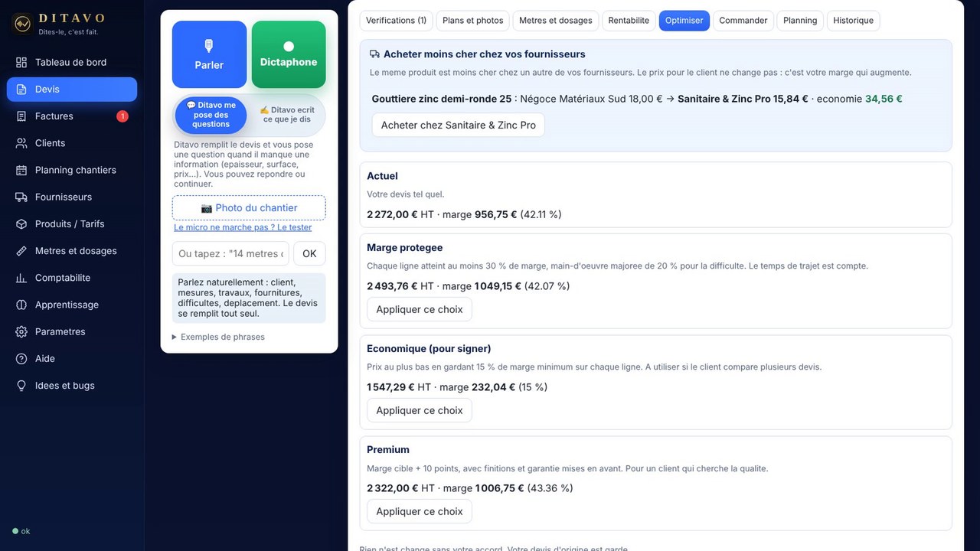The image size is (980, 551).
Task: Click the Photo du chantier upload button
Action: coord(249,207)
